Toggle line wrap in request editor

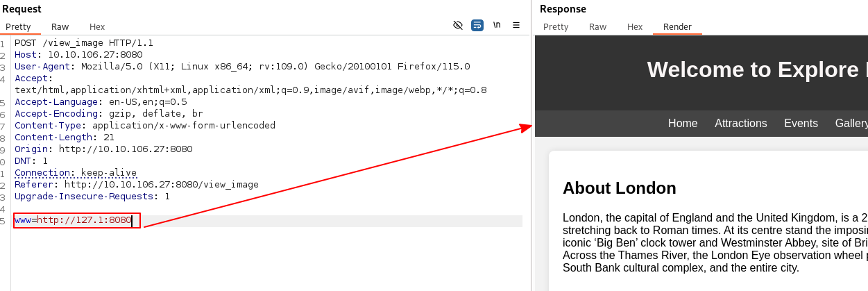[477, 25]
